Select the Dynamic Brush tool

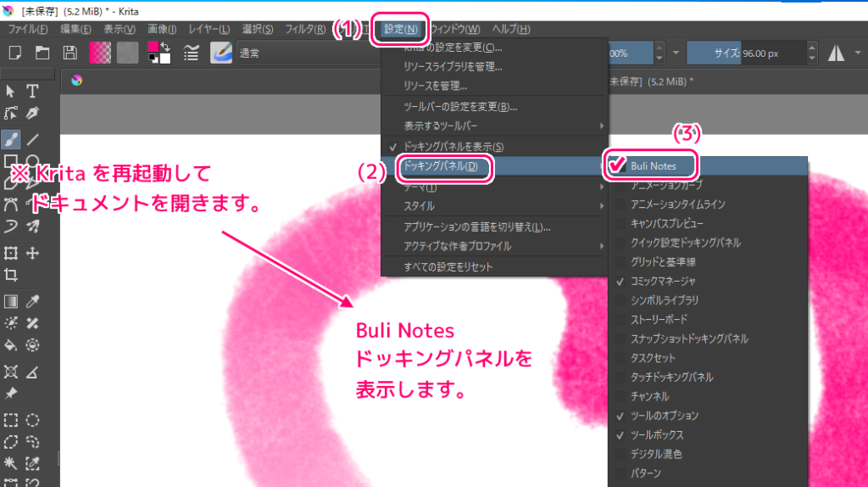[x=10, y=227]
